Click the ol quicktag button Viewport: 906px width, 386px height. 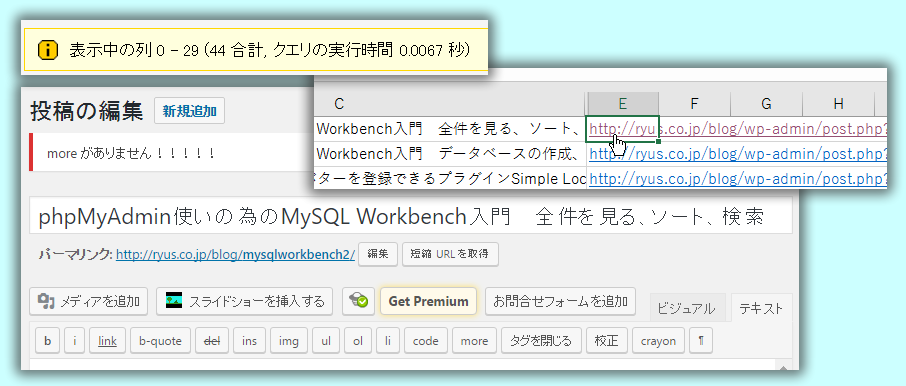(358, 341)
